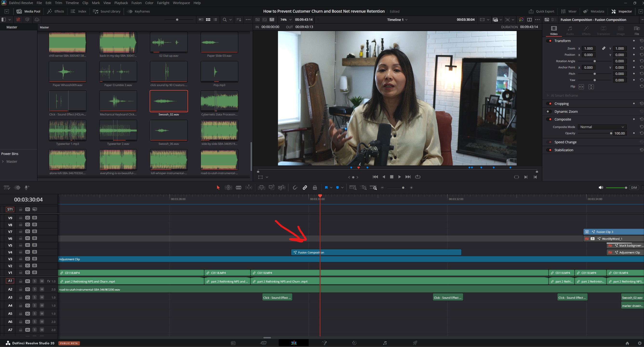Disable video track V1 clip visibility
This screenshot has height=347, width=644.
(34, 272)
